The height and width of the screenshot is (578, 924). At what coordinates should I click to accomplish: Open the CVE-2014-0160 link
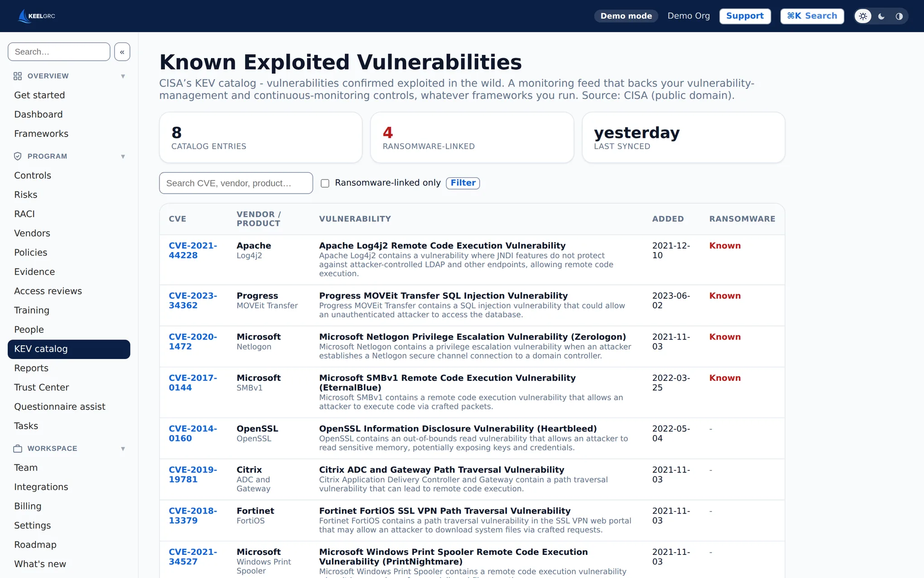tap(193, 433)
